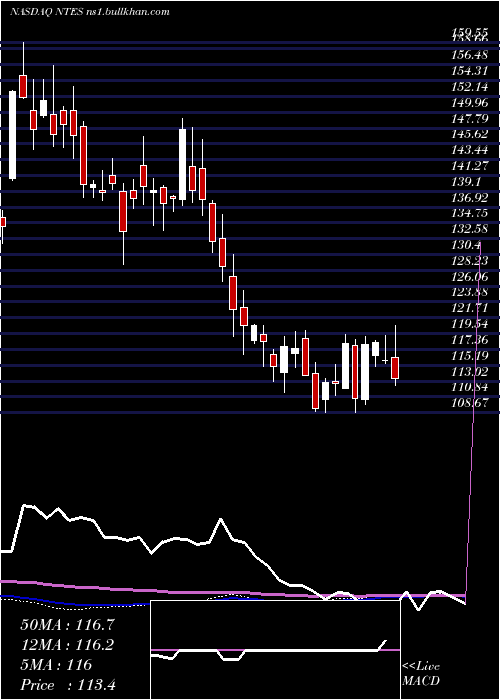
Task: Click the 152.14 price axis label
Action: click(471, 87)
